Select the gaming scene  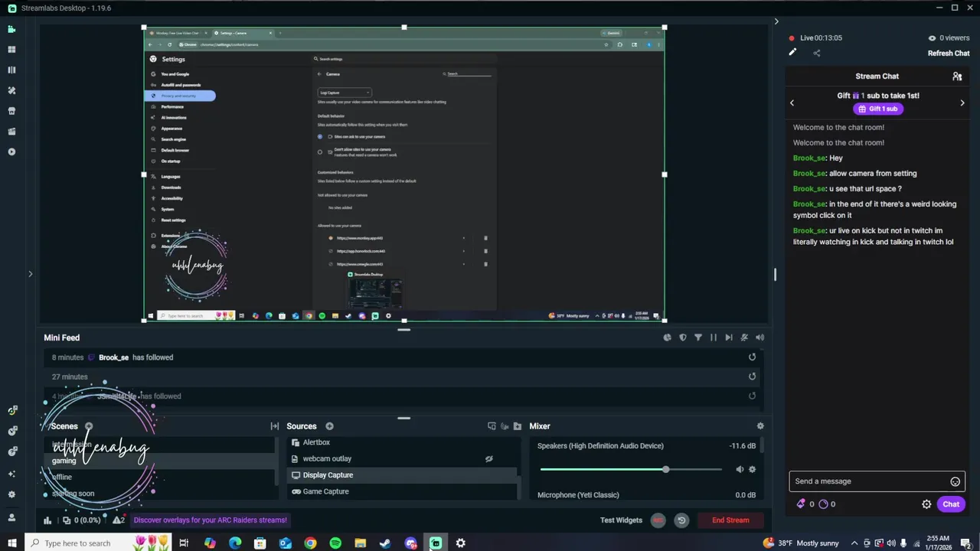161,461
